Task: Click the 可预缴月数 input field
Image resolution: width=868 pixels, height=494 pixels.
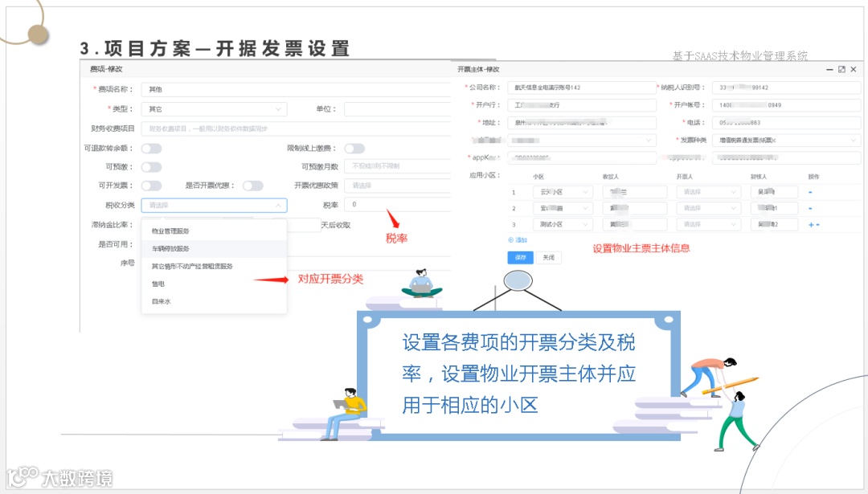Action: pos(398,166)
